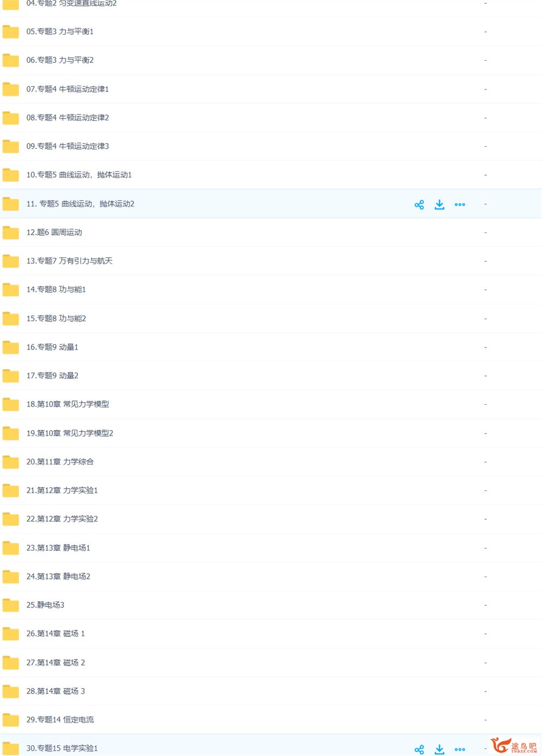Click folder icon of 14.专题8 功与能1

point(11,290)
